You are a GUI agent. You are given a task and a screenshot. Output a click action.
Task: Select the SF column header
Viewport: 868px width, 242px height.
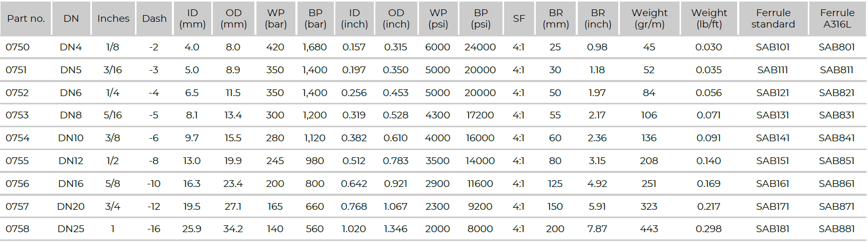519,19
